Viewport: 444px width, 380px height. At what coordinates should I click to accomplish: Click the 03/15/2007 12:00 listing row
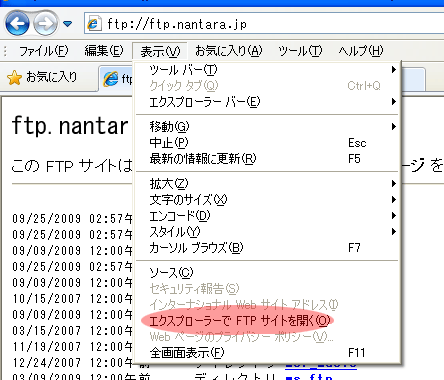pyautogui.click(x=73, y=330)
